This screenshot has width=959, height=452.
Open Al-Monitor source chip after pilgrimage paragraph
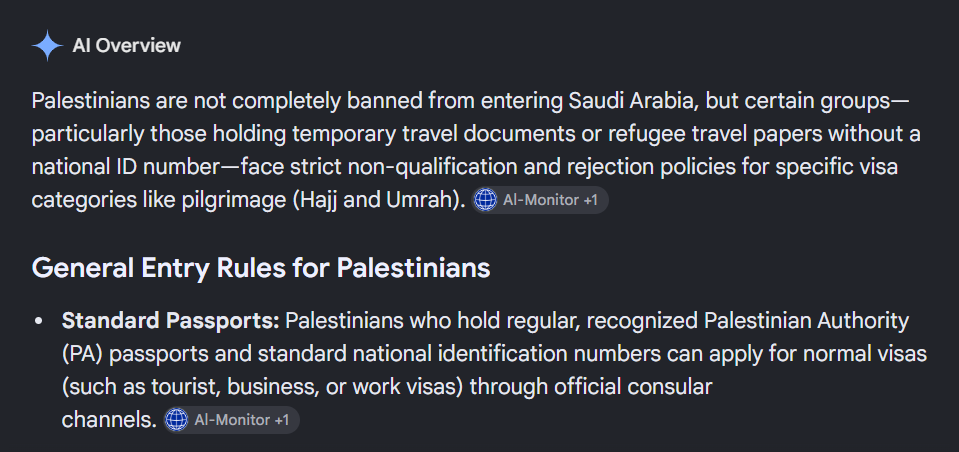[x=541, y=200]
